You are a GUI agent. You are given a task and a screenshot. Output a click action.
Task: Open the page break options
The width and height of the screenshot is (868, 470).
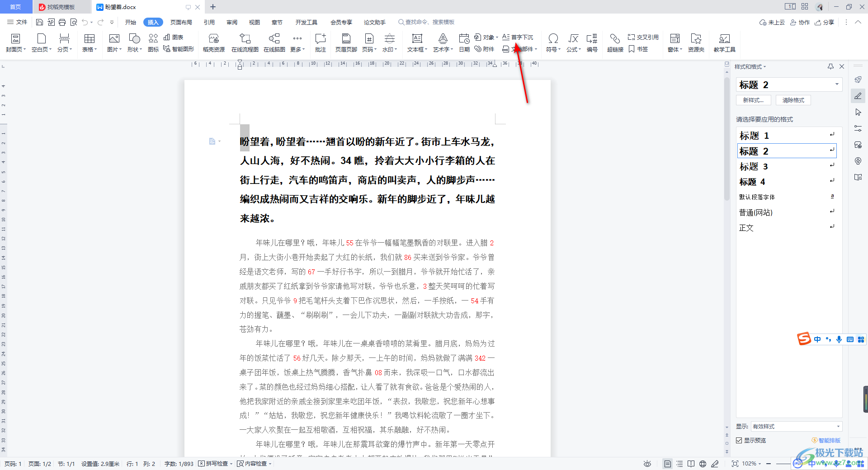[64, 43]
